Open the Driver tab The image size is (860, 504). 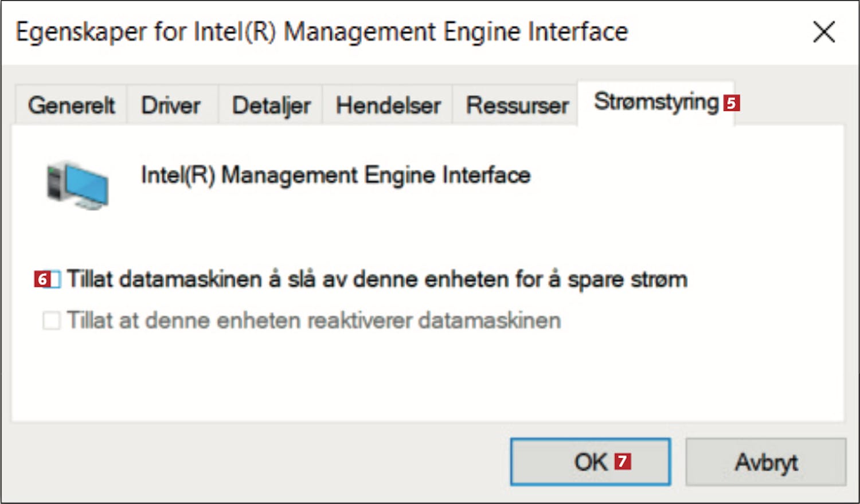tap(171, 106)
